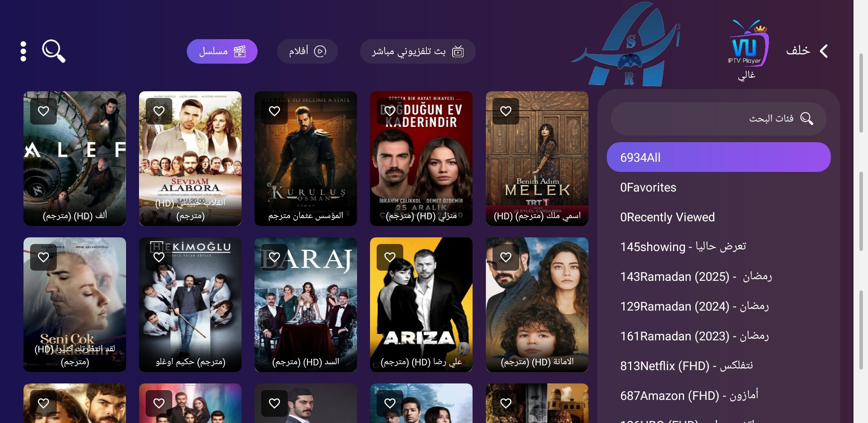Toggle the favorite heart on Benim Adim Melek

click(506, 111)
